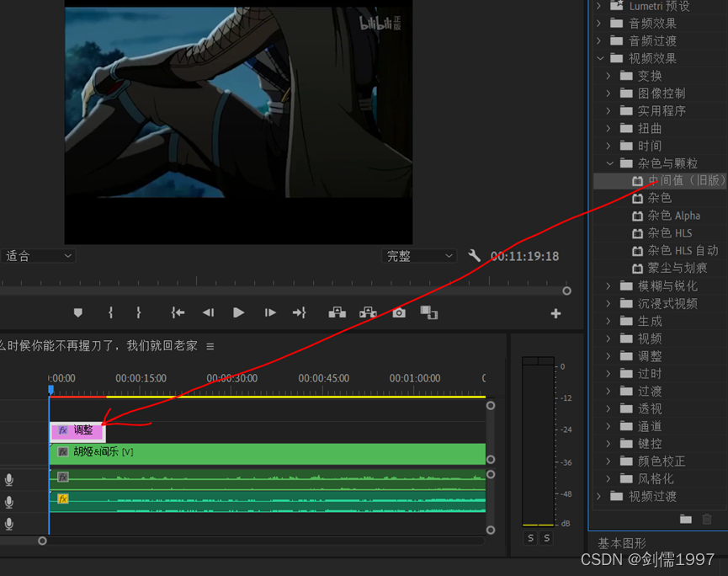Go to in point button
This screenshot has width=728, height=576.
[x=178, y=312]
